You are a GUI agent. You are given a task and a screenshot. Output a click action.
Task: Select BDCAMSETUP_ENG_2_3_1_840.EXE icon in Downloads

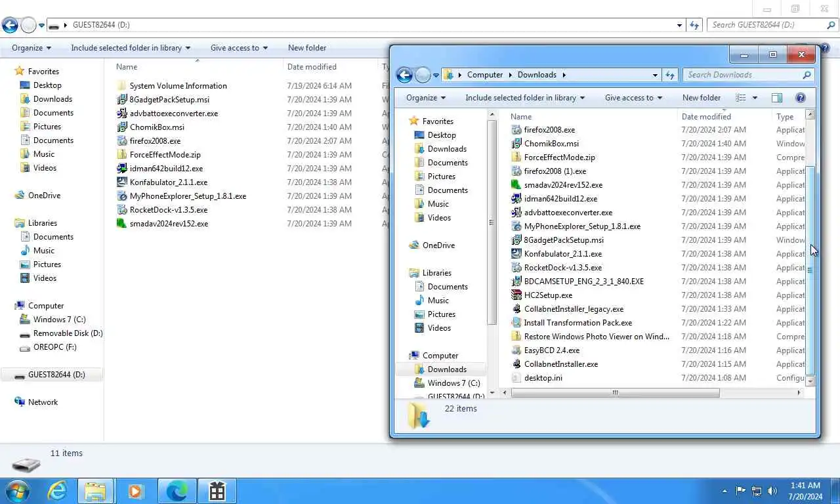point(516,282)
